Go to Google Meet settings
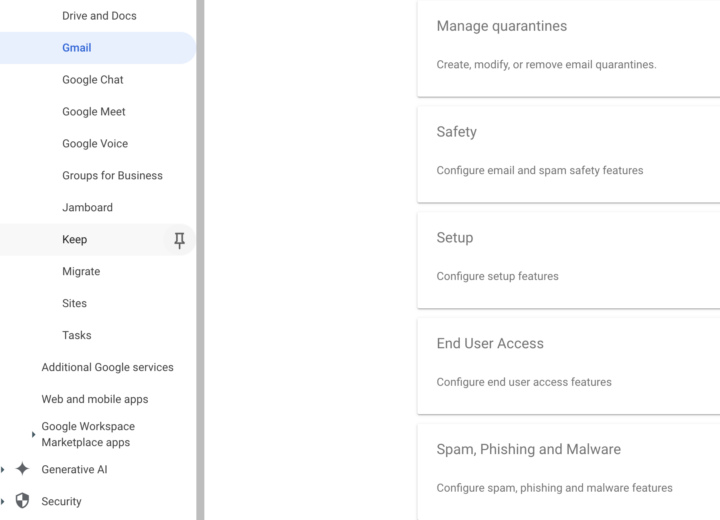Screen dimensions: 720x520 pyautogui.click(x=94, y=112)
